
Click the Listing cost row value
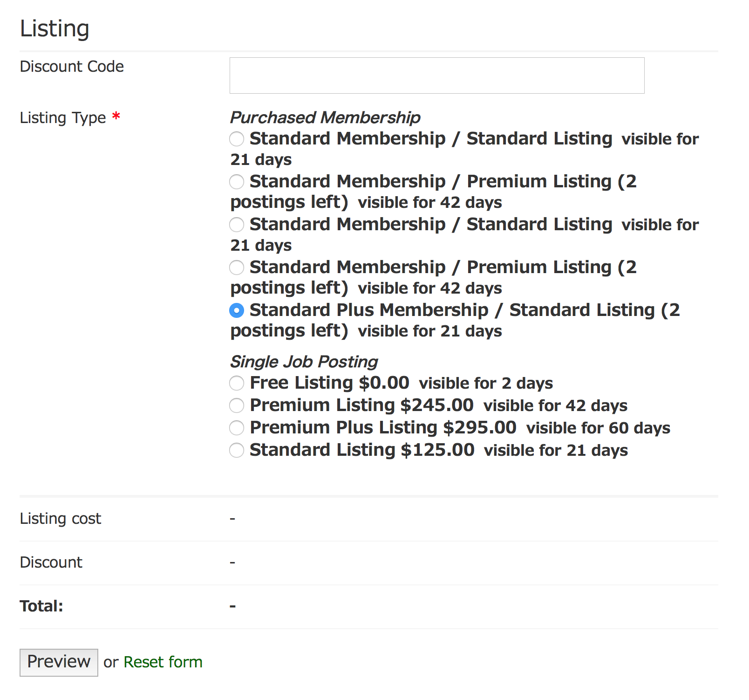point(232,518)
